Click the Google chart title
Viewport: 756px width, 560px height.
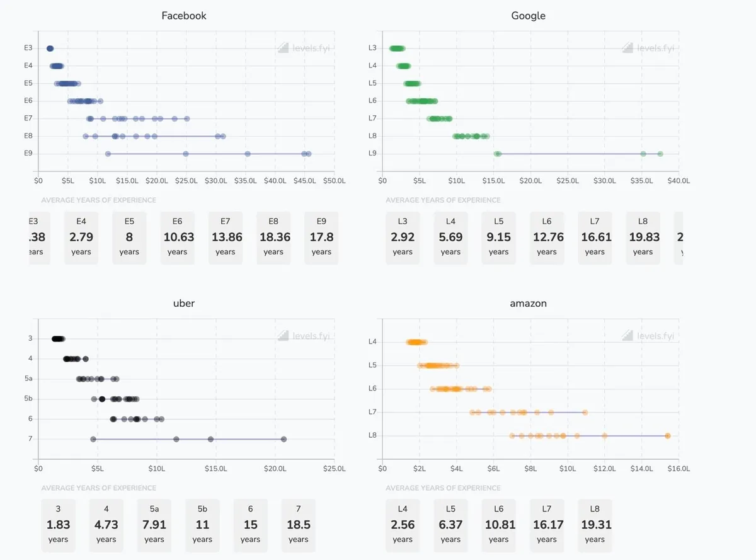pyautogui.click(x=528, y=16)
